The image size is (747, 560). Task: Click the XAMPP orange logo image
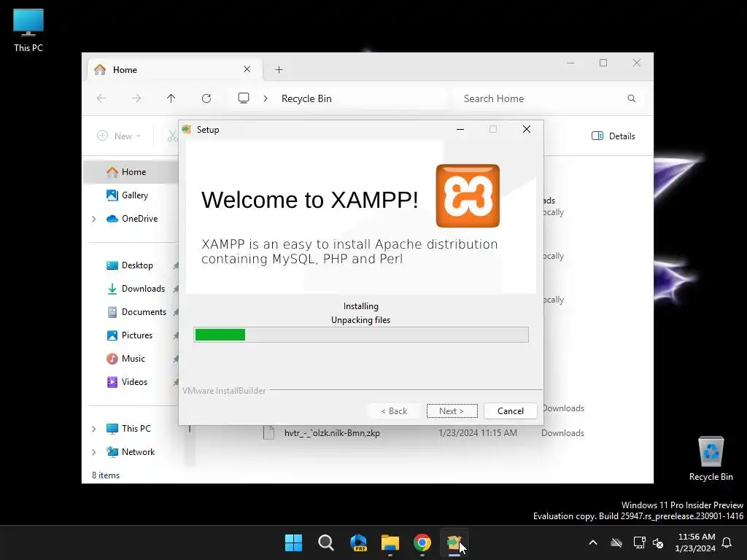(x=468, y=195)
